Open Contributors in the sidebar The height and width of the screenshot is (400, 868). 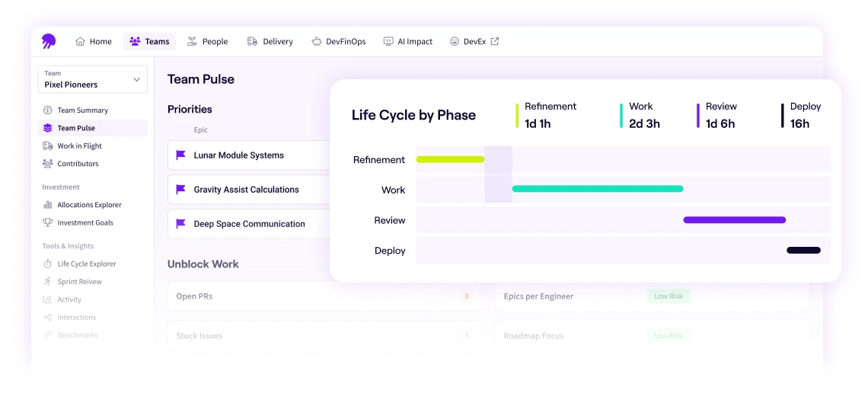pyautogui.click(x=92, y=164)
